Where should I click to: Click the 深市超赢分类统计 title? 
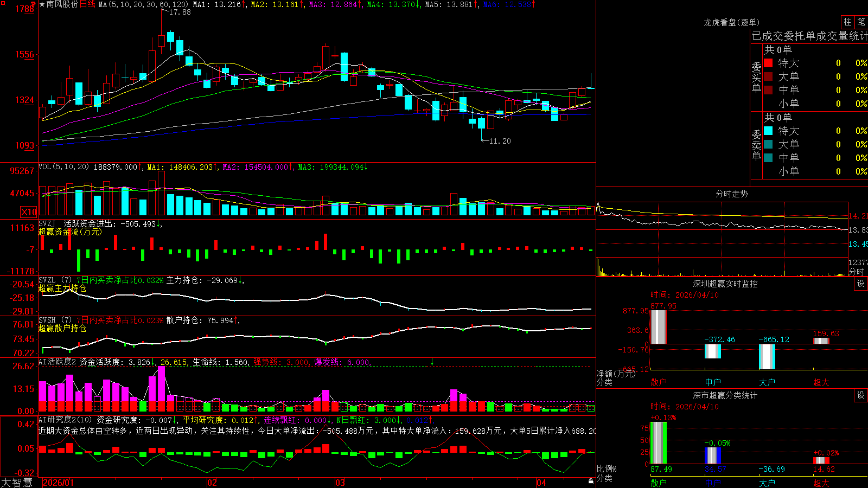pos(725,395)
